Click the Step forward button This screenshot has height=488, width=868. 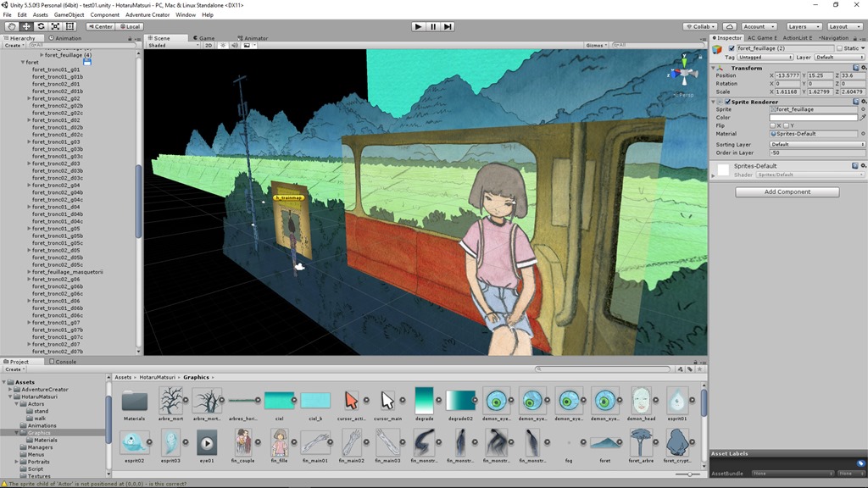point(448,26)
